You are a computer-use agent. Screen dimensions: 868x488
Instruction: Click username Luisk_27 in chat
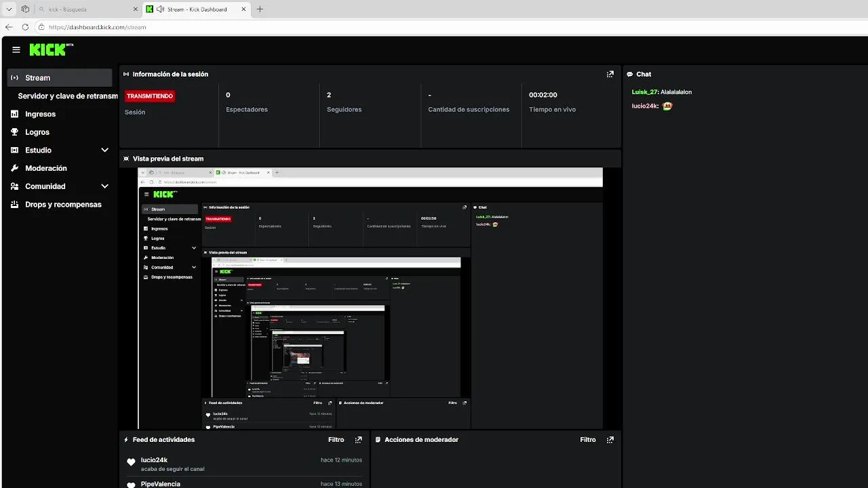pos(645,91)
